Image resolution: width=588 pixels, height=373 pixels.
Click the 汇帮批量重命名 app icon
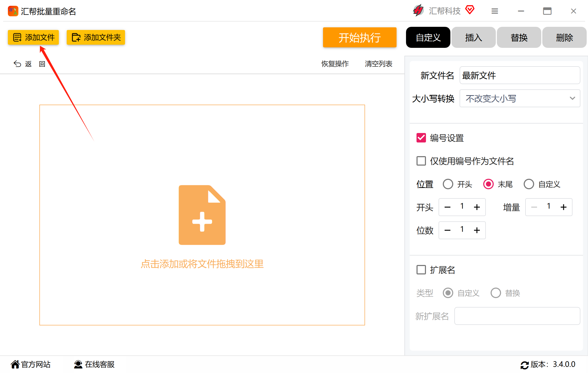click(x=13, y=11)
